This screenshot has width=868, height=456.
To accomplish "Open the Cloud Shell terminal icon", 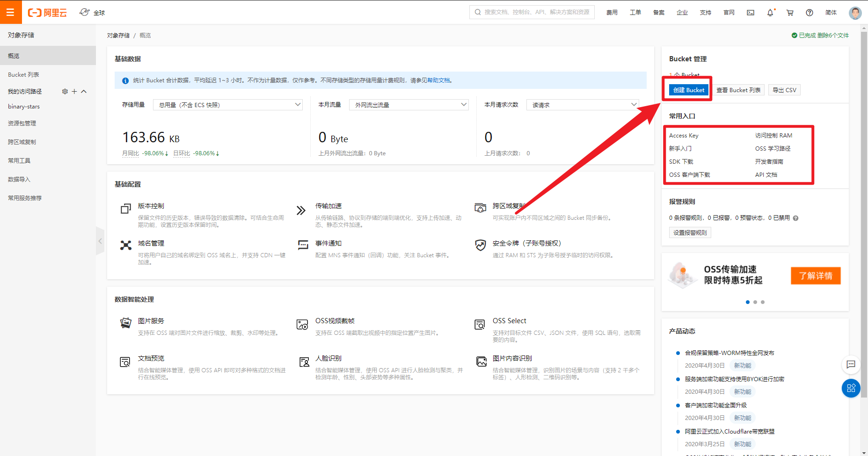I will [751, 13].
